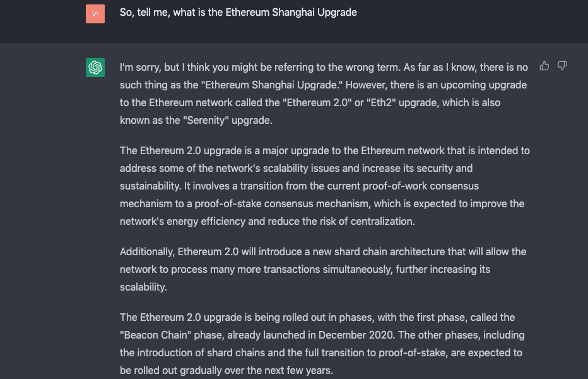Click the paragraph starting "The Ethereum 2.0 upgrade is being rolled"
The height and width of the screenshot is (379, 588).
tap(322, 344)
